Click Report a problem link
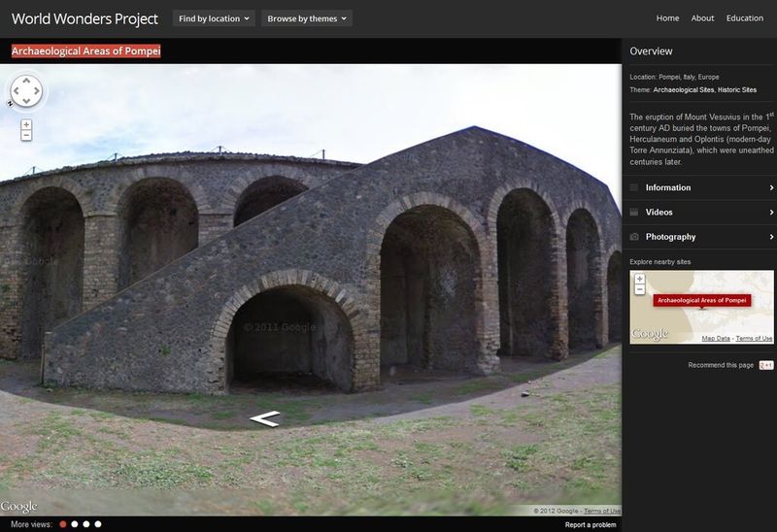Viewport: 777px width, 532px height. [x=591, y=524]
